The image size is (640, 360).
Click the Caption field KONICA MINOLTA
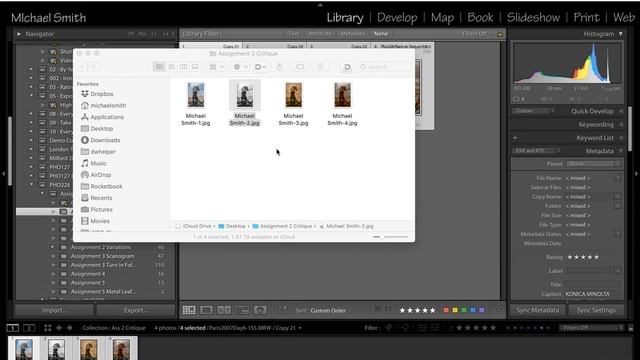pyautogui.click(x=593, y=294)
